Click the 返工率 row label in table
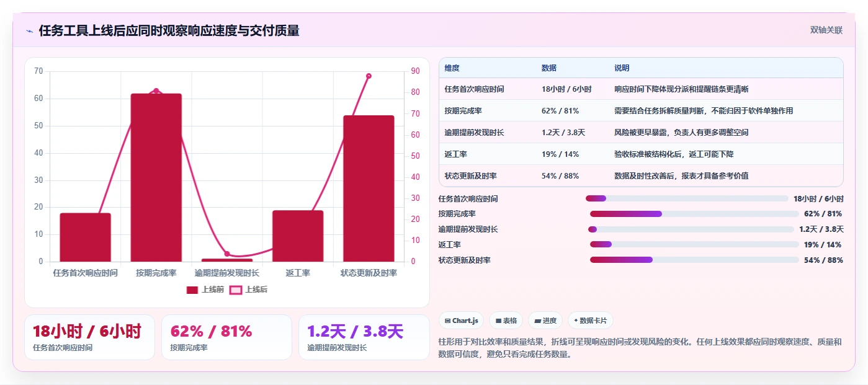Viewport: 868px width, 385px height. pos(456,154)
